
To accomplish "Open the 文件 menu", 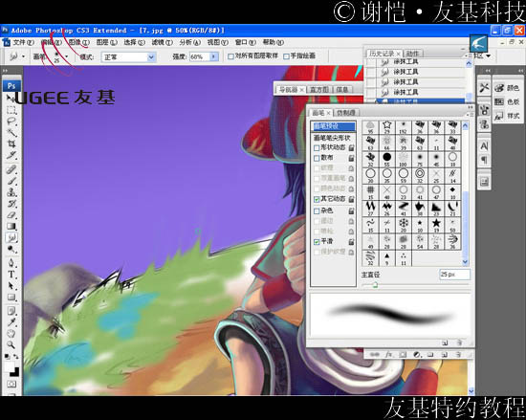I will pyautogui.click(x=23, y=43).
